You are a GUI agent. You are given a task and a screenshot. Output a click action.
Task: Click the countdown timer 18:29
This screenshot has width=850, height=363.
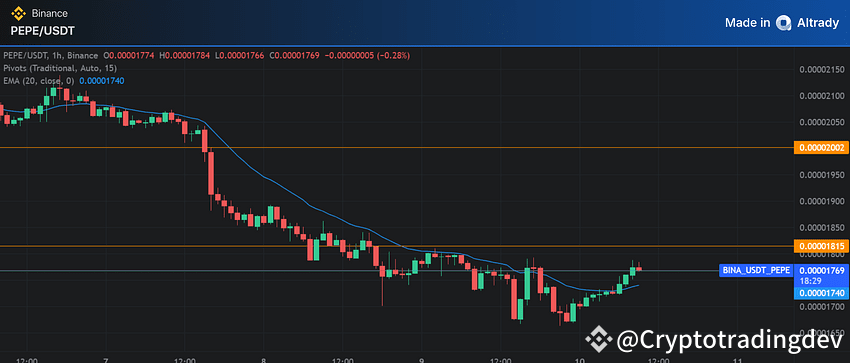pyautogui.click(x=809, y=282)
